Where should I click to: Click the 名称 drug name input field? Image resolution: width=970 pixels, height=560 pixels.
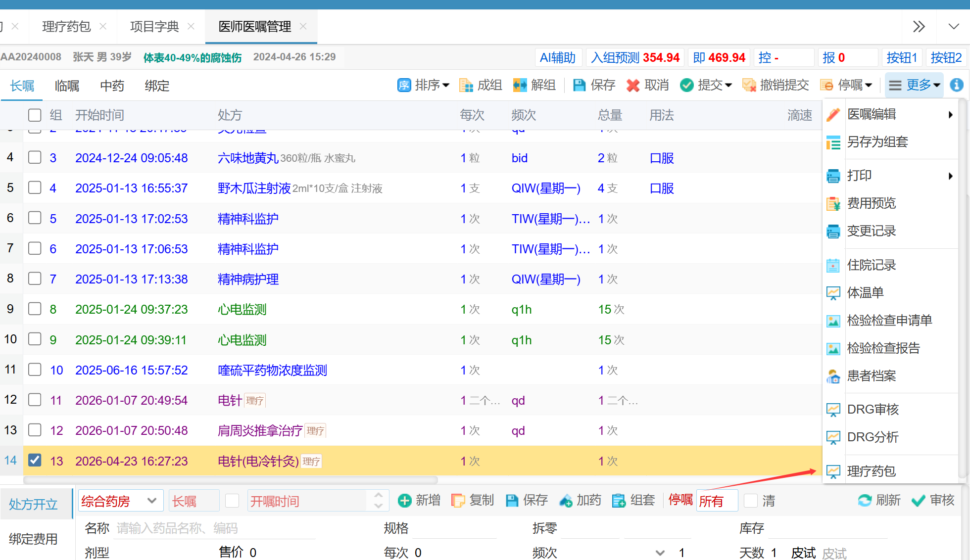tap(215, 528)
